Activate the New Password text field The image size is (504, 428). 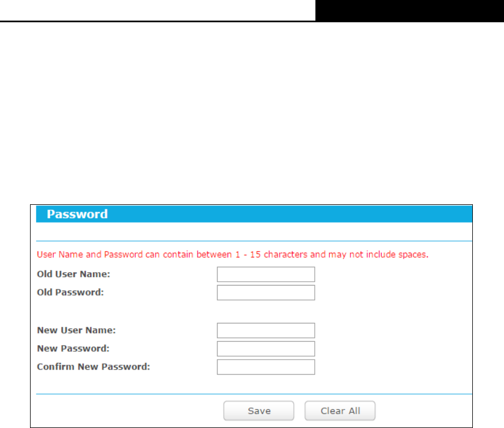point(266,349)
